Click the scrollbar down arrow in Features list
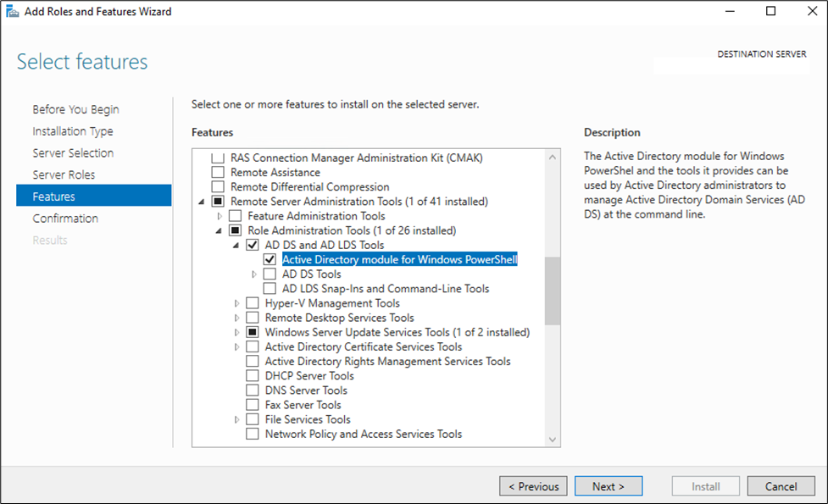The image size is (828, 504). 553,439
